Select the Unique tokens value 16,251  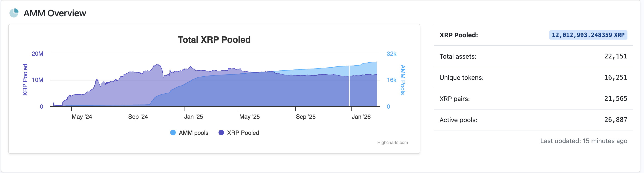coord(615,78)
